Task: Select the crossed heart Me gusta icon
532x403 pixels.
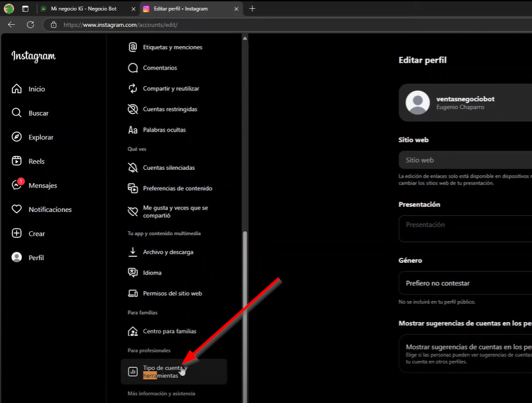Action: tap(132, 211)
